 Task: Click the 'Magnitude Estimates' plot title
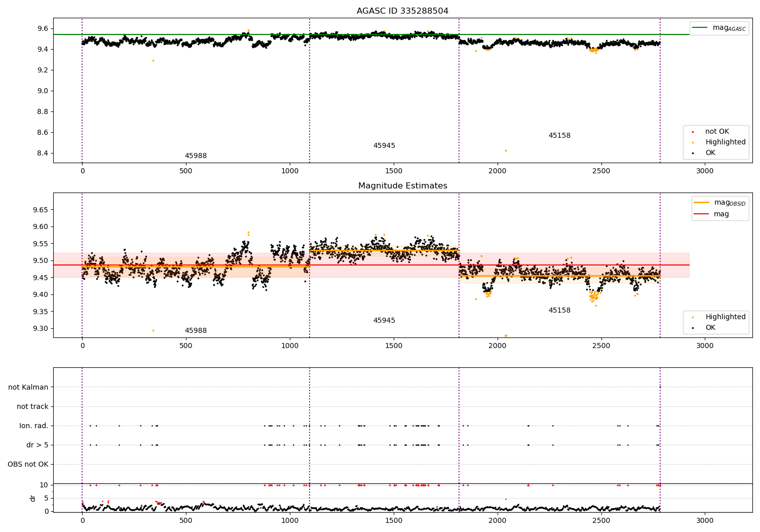[402, 186]
